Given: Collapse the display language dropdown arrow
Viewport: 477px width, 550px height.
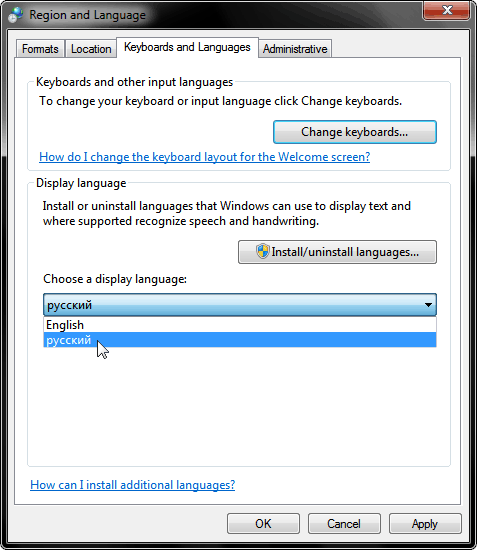Looking at the screenshot, I should 428,304.
